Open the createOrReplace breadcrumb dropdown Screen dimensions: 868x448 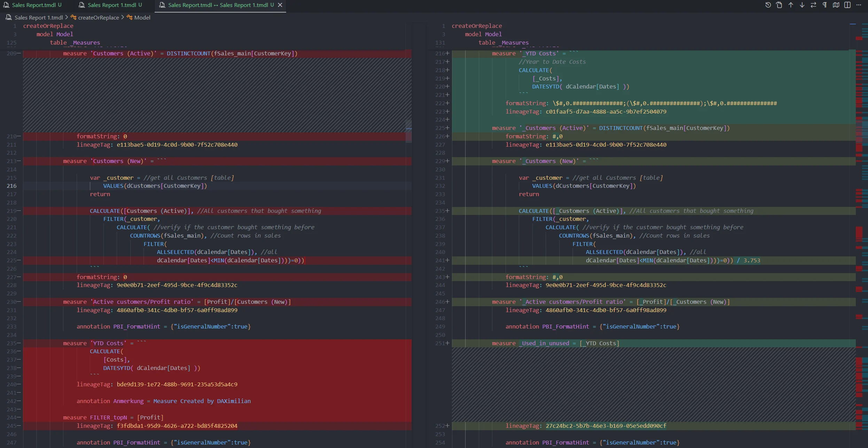[x=99, y=17]
